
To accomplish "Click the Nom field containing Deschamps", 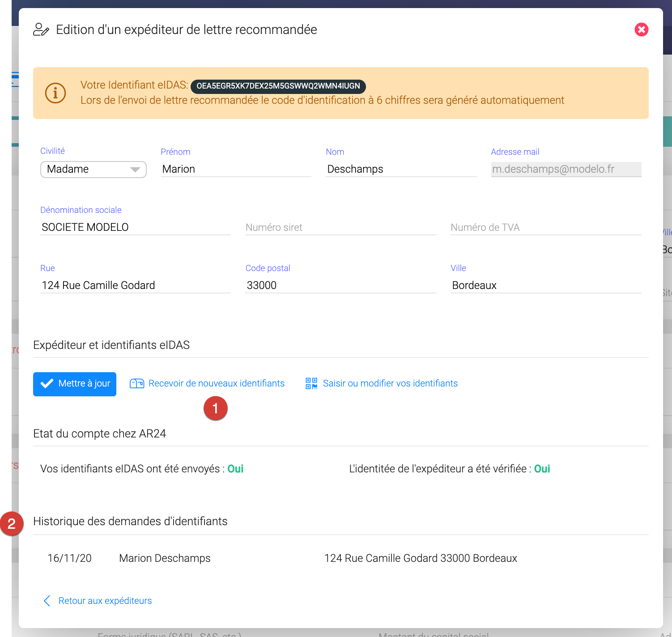I will 401,169.
